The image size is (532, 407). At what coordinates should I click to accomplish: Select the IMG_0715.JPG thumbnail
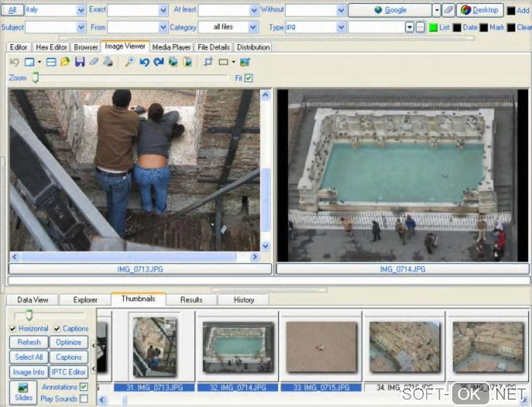tap(321, 346)
